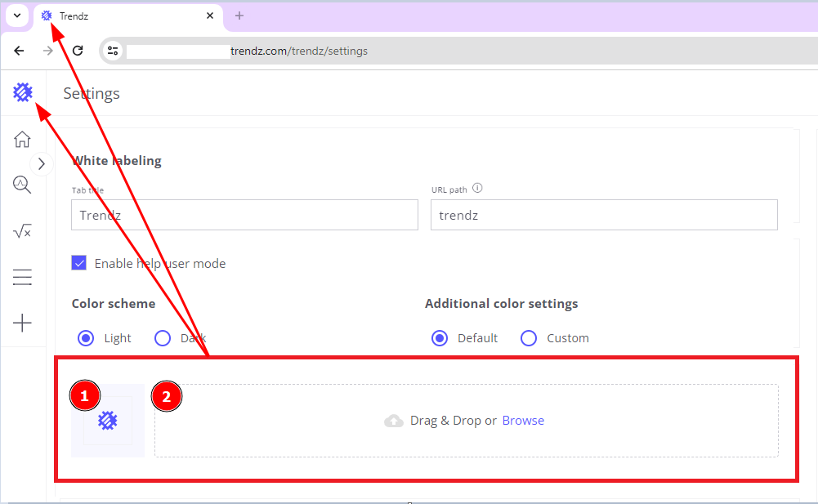Viewport: 818px width, 504px height.
Task: Click the current logo preview thumbnail
Action: coord(108,421)
